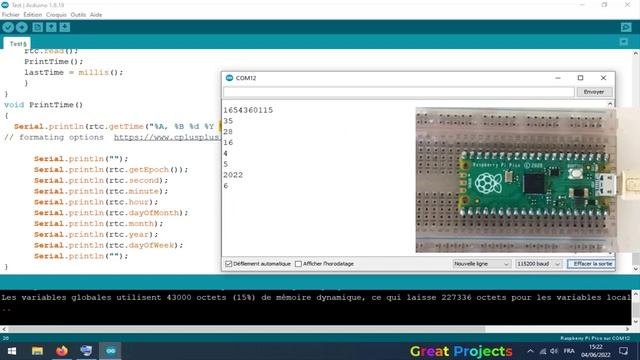Open the tab options dropdown arrow

(x=623, y=42)
